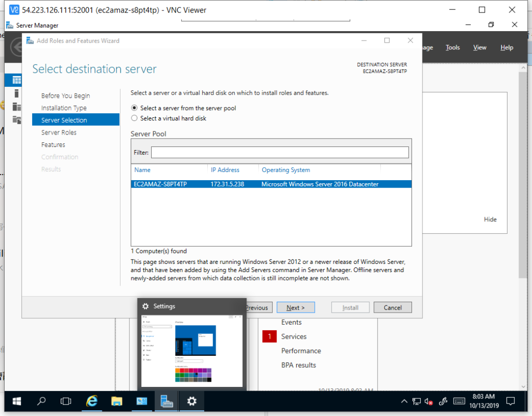Cancel the Add Roles and Features Wizard
Viewport: 532px width, 416px height.
pos(393,307)
